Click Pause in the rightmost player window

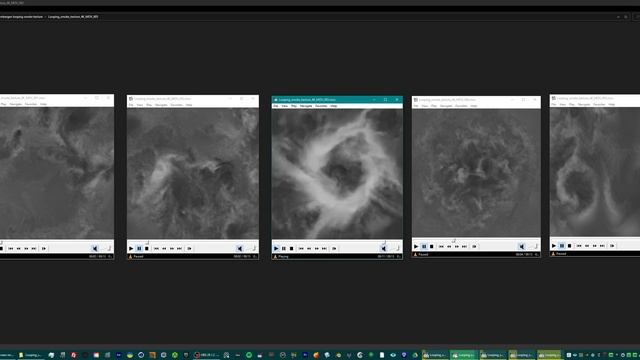point(562,246)
